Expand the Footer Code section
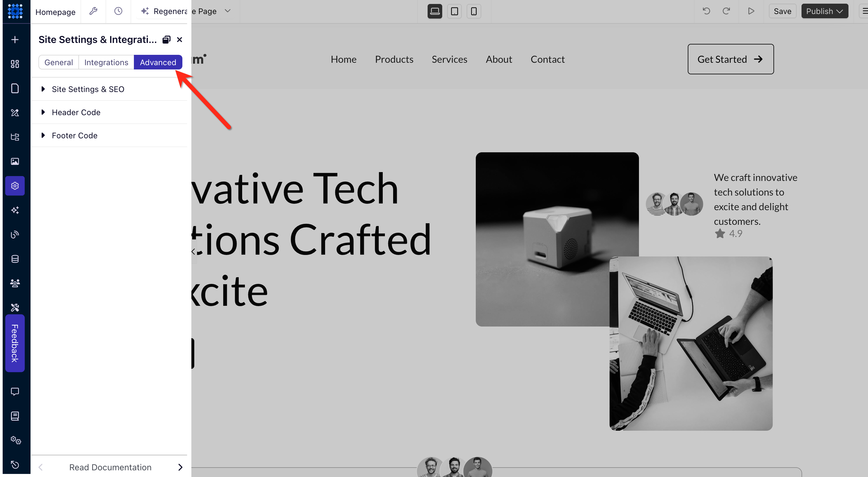The image size is (868, 477). coord(74,135)
